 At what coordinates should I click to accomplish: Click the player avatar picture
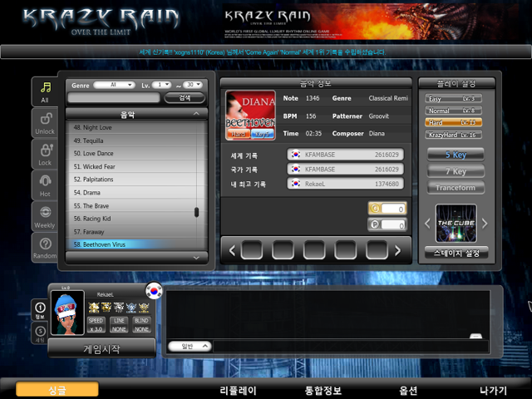(x=67, y=313)
